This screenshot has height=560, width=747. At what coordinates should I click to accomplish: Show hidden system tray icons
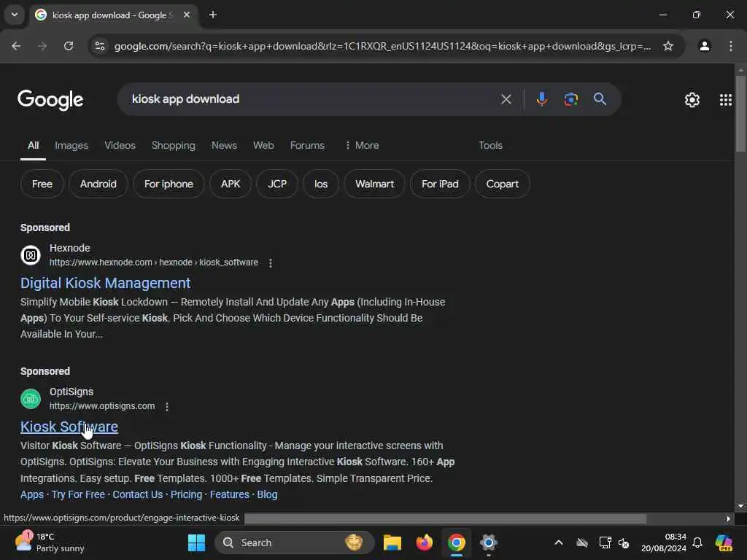tap(559, 542)
